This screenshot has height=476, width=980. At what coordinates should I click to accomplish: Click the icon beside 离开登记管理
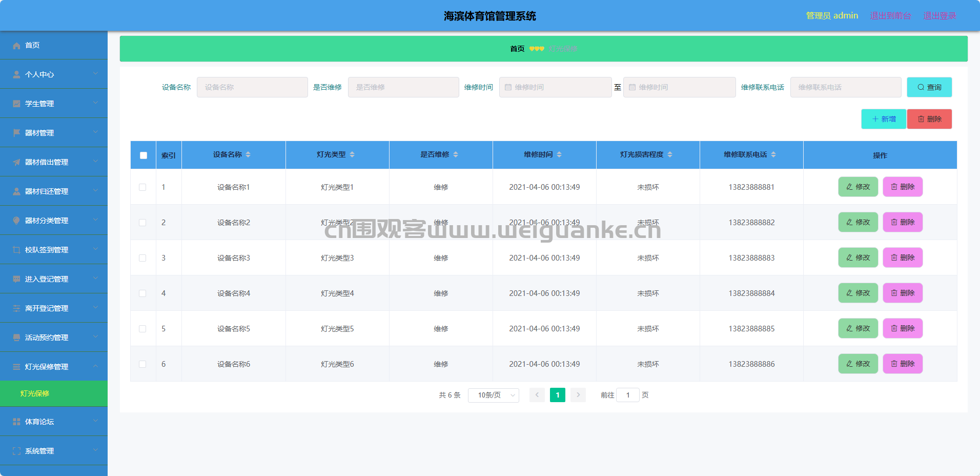point(16,309)
